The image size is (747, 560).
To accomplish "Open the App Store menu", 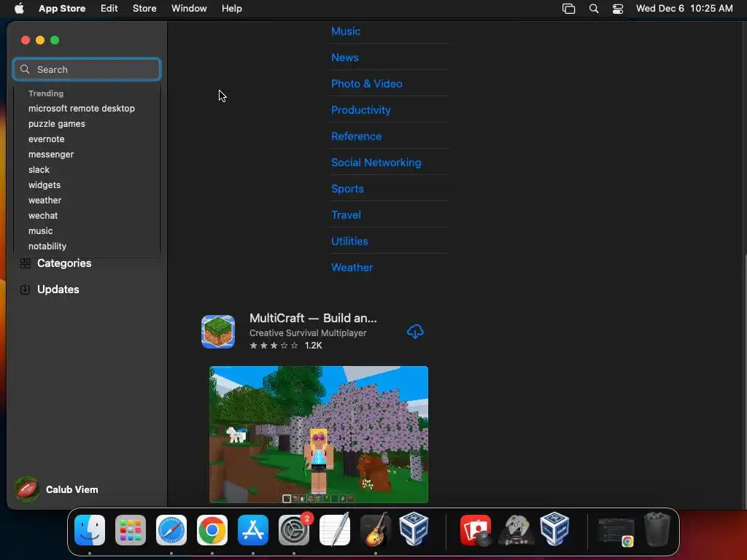I will 62,9.
